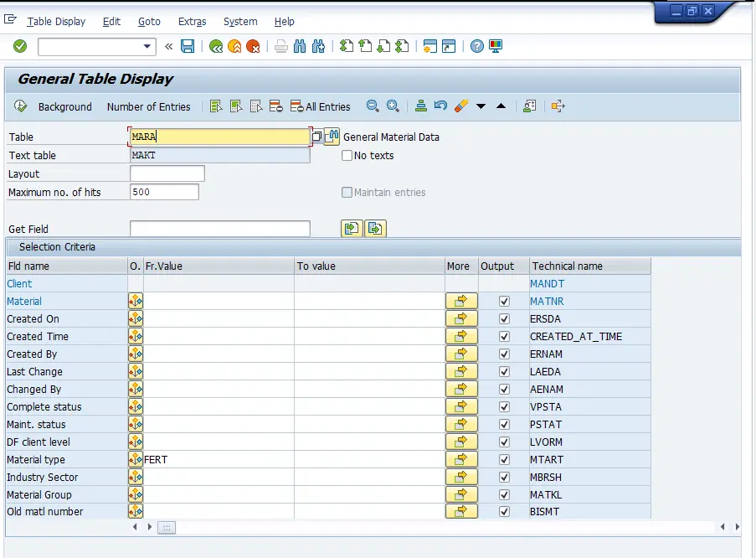Click the black down triangle in toolbar
The image size is (756, 558).
[x=481, y=106]
